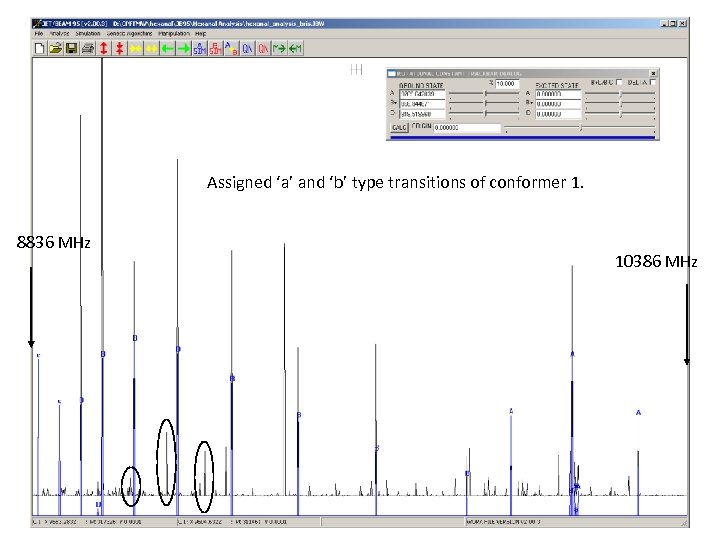Click the ground state C value field
Image resolution: width=720 pixels, height=540 pixels.
click(x=422, y=114)
